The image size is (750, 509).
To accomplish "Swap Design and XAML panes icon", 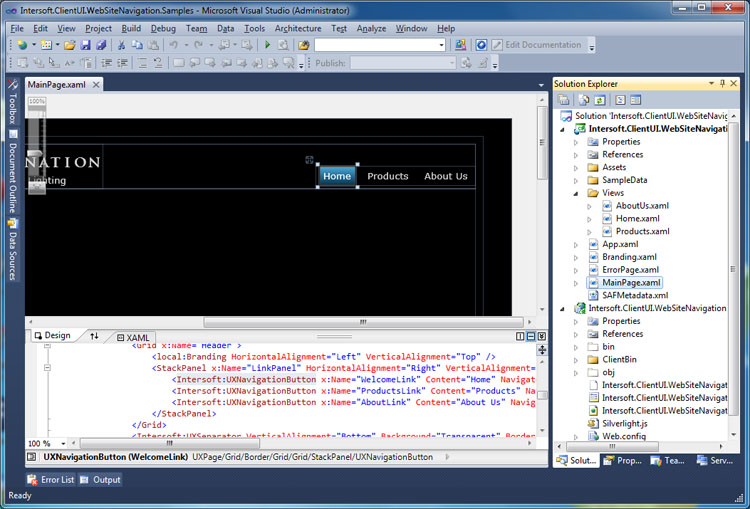I will pyautogui.click(x=94, y=336).
